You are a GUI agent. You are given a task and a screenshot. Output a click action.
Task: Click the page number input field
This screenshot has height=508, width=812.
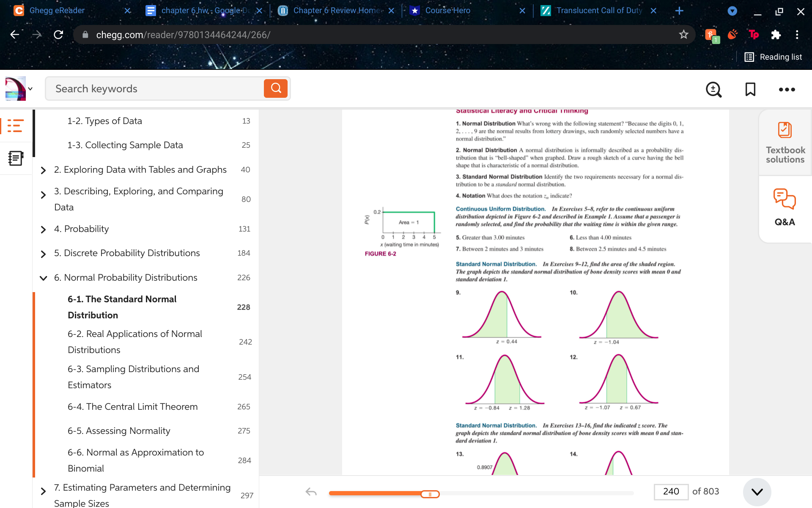tap(671, 491)
